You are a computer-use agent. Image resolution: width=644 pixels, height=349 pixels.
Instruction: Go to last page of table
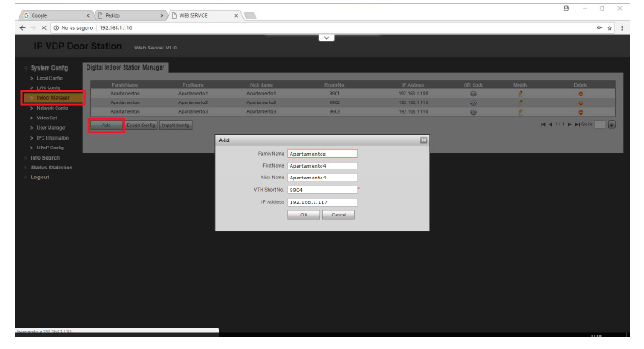(x=577, y=125)
